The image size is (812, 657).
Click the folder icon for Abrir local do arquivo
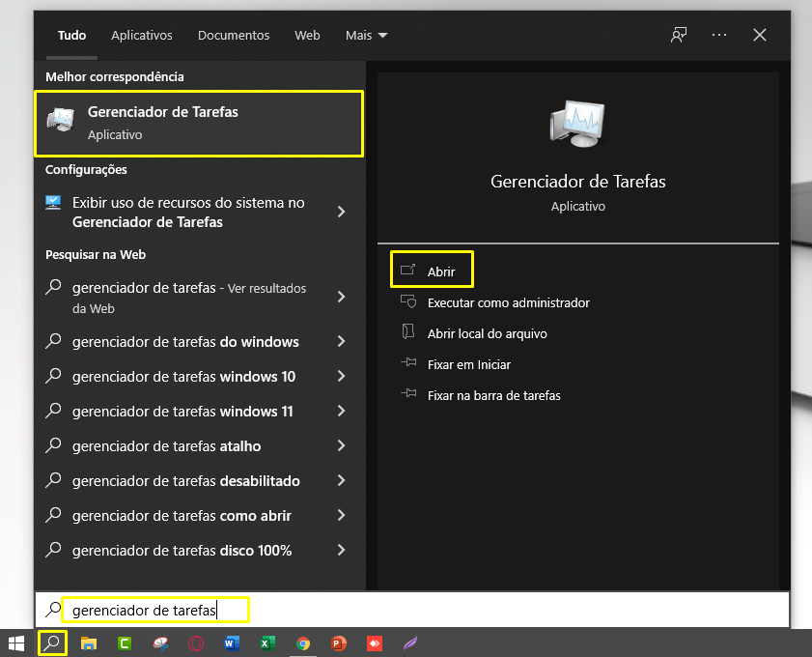coord(408,331)
